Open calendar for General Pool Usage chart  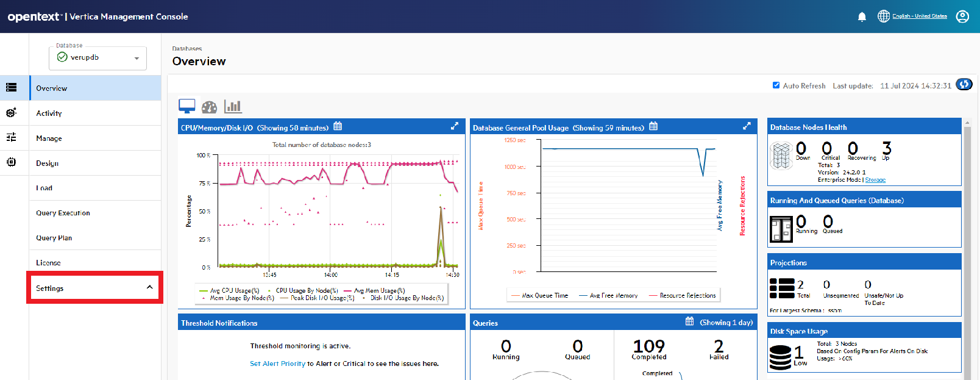[x=653, y=127]
